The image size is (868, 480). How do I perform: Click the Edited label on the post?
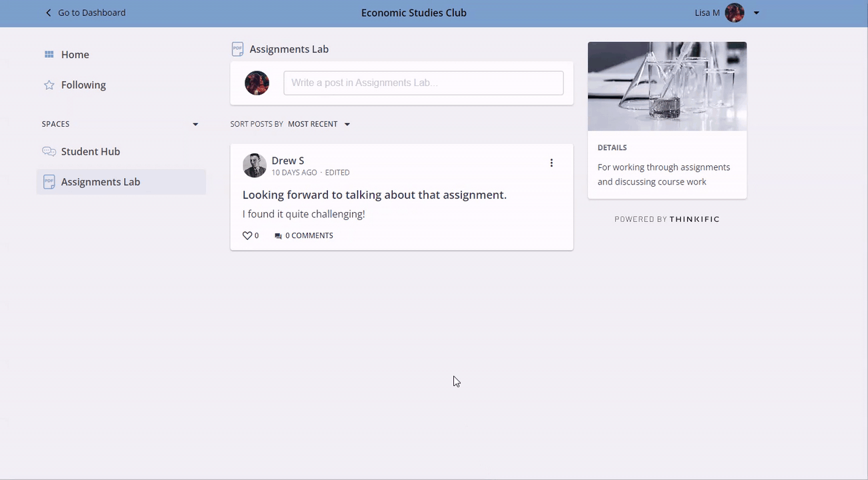click(337, 173)
